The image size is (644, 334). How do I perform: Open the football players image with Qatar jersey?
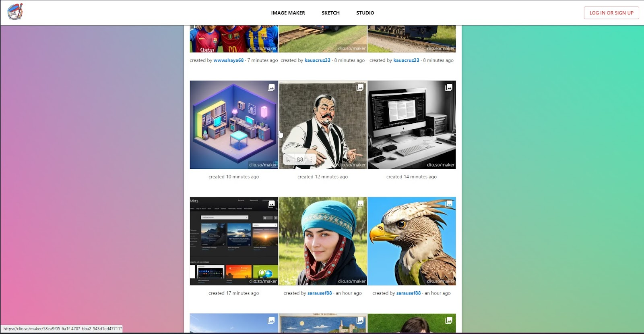pyautogui.click(x=234, y=39)
